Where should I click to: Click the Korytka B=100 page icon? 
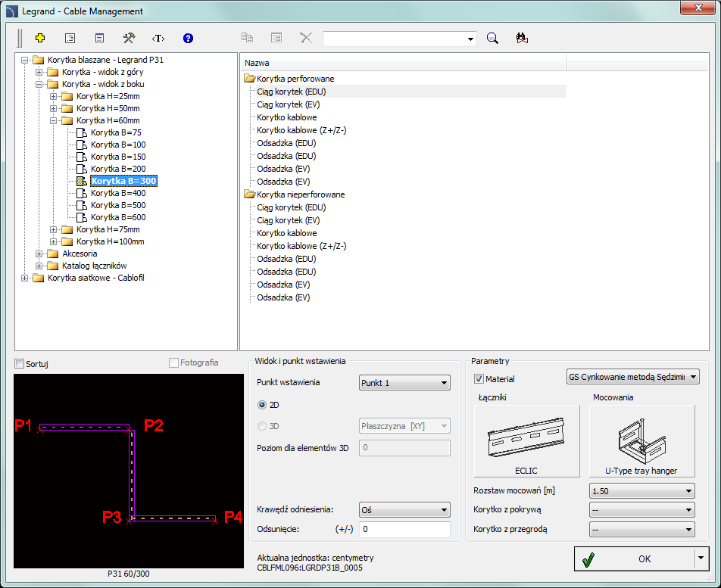[82, 145]
